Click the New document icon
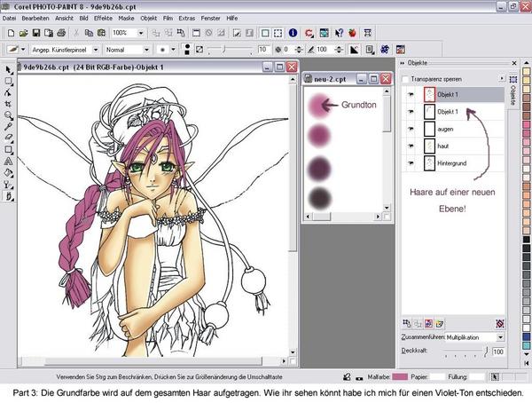The image size is (532, 403). pyautogui.click(x=11, y=33)
